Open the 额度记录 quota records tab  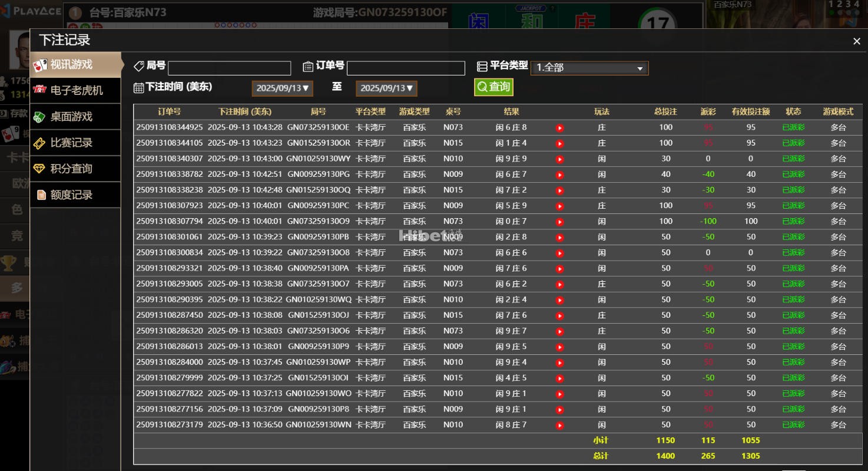tap(76, 195)
